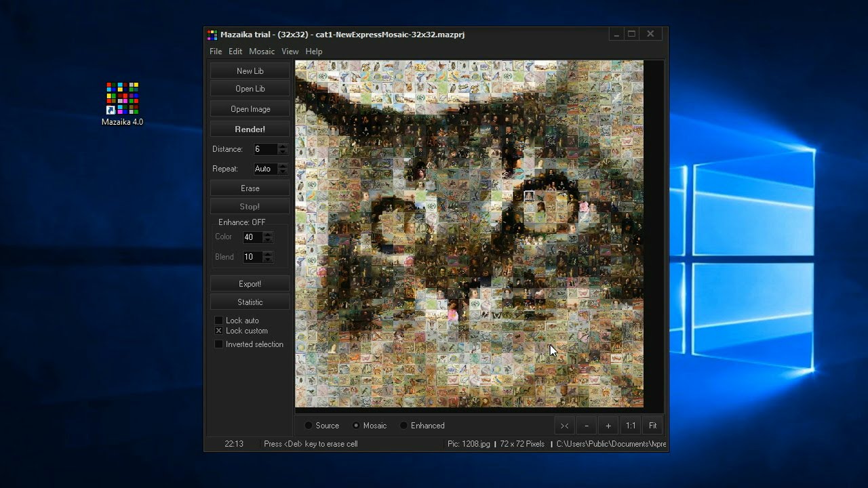Enable the Lock auto checkbox

(x=218, y=321)
